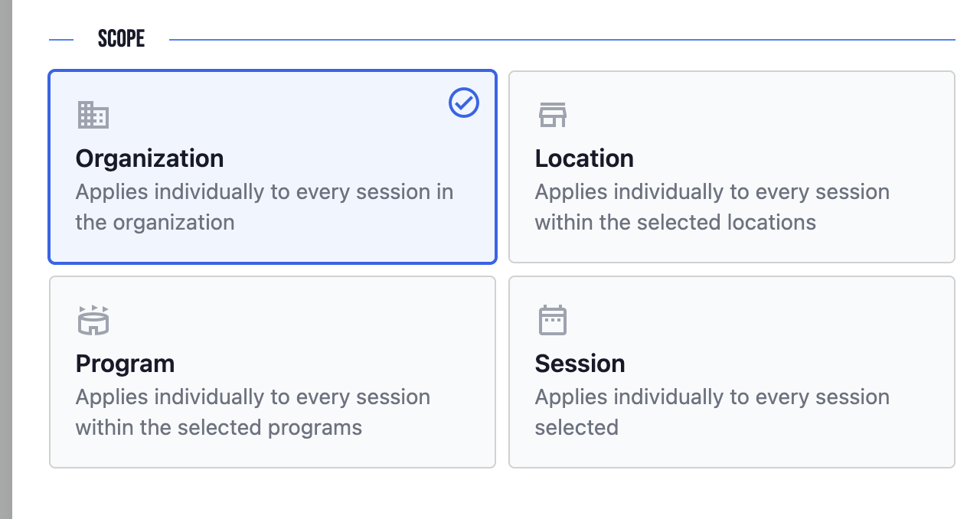
Task: Click the Program stadium icon
Action: point(93,320)
